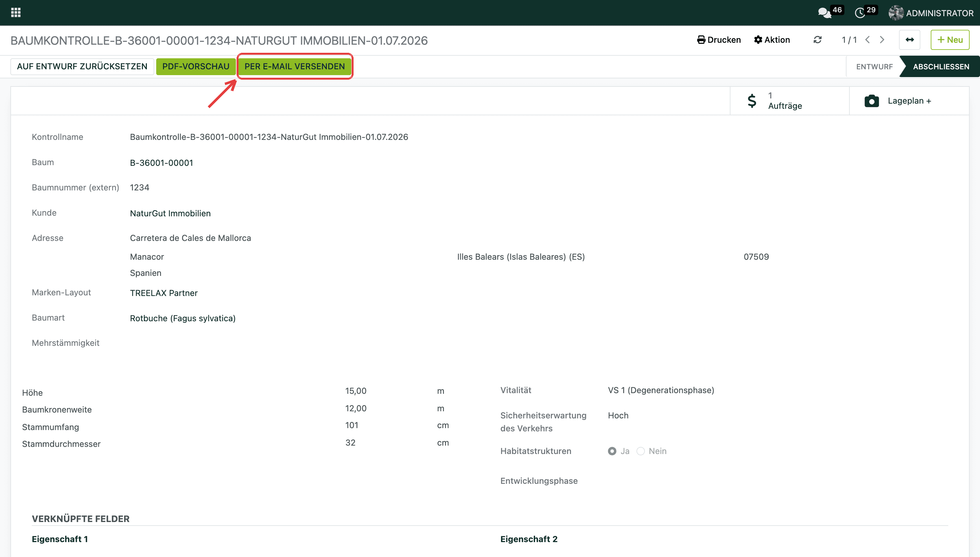Click the Eigenschaft 2 heading
980x557 pixels.
click(529, 539)
